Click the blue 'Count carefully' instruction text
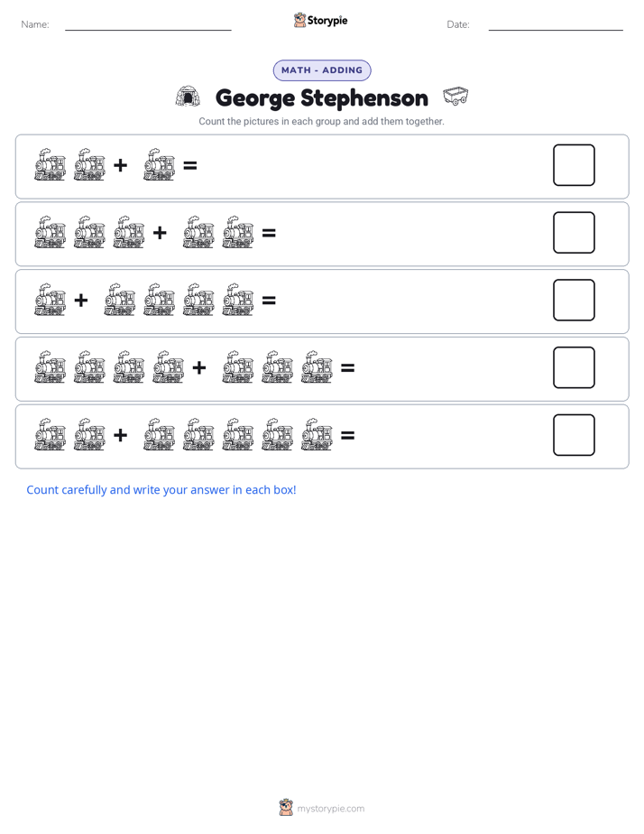The image size is (644, 834). click(x=161, y=490)
